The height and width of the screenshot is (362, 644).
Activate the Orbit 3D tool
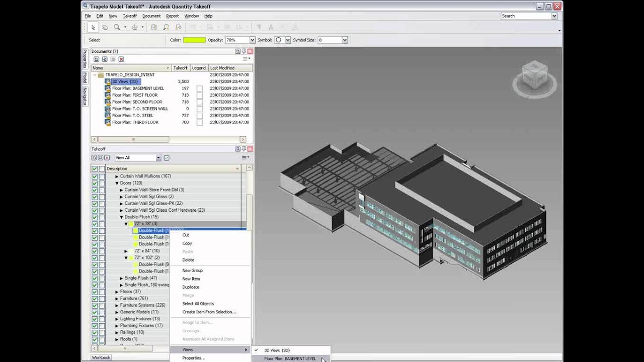(x=134, y=27)
